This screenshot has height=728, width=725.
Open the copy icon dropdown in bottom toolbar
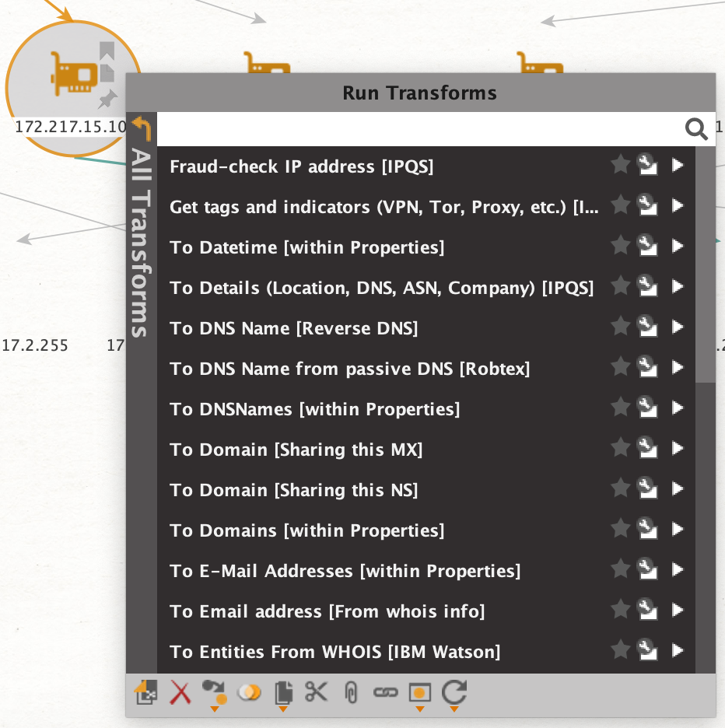coord(283,709)
